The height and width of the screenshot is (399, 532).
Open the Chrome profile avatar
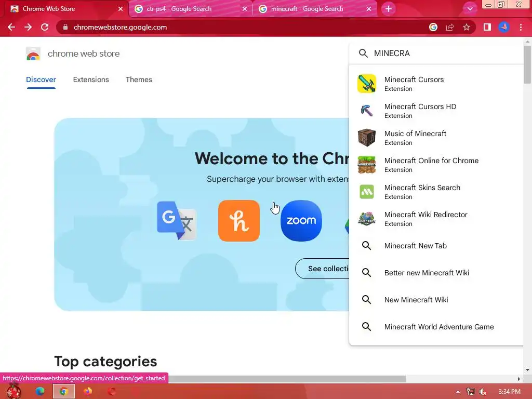click(504, 27)
